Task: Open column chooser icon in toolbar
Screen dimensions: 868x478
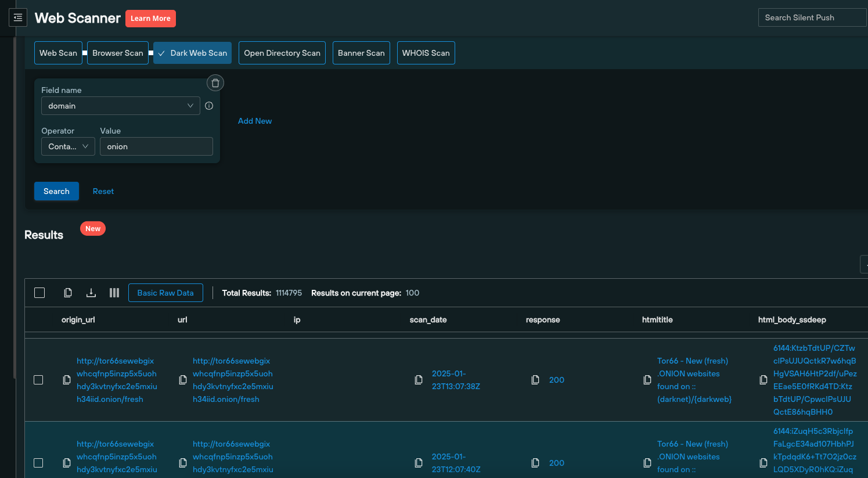Action: tap(114, 293)
